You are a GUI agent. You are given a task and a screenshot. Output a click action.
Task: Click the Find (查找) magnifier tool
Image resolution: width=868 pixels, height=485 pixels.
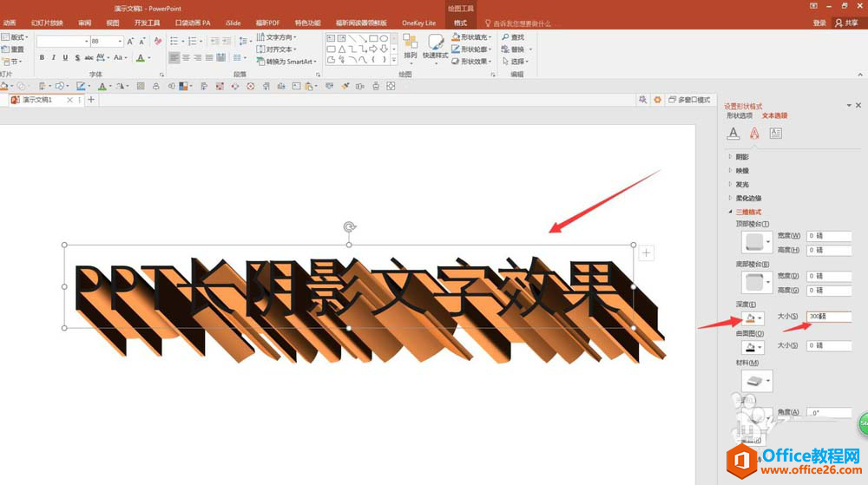pos(512,37)
